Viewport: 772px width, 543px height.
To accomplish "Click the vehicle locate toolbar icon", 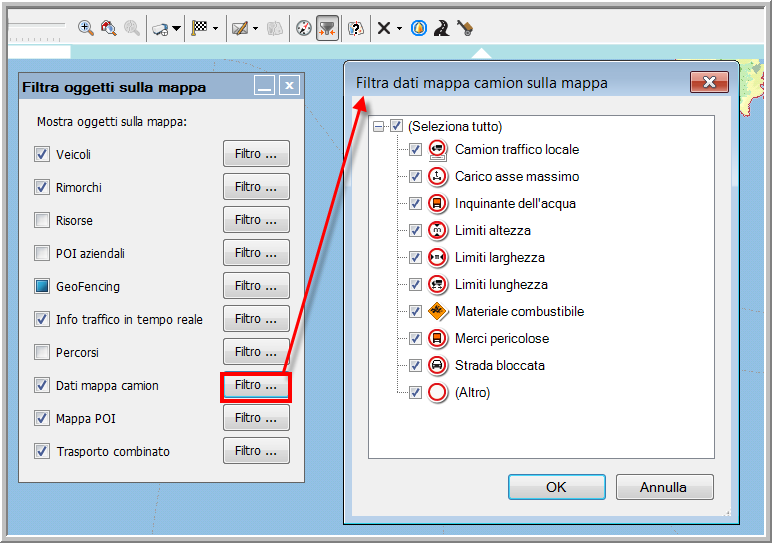I will pyautogui.click(x=161, y=29).
